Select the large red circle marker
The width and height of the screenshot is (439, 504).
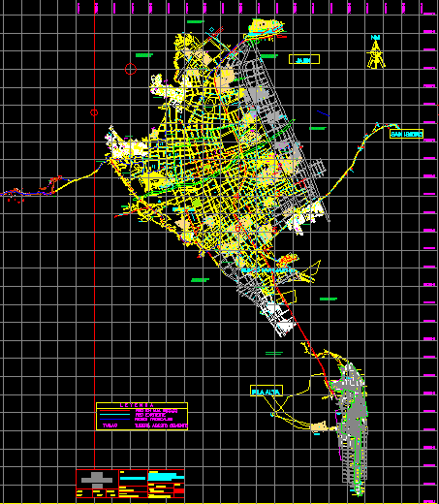click(131, 69)
